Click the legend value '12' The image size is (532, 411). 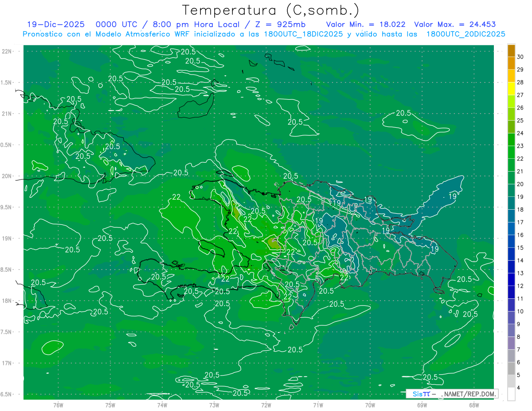pyautogui.click(x=520, y=286)
